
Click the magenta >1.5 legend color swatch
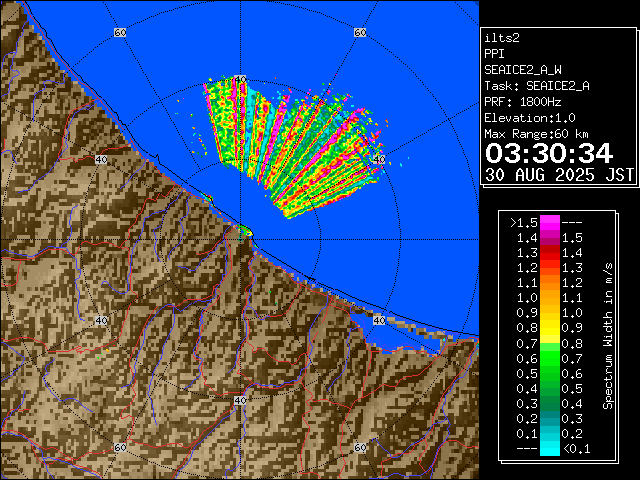click(549, 222)
